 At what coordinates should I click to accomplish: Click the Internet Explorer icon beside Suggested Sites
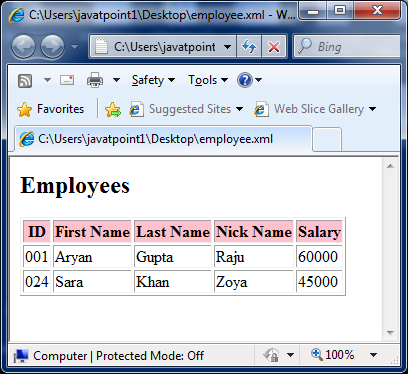136,109
